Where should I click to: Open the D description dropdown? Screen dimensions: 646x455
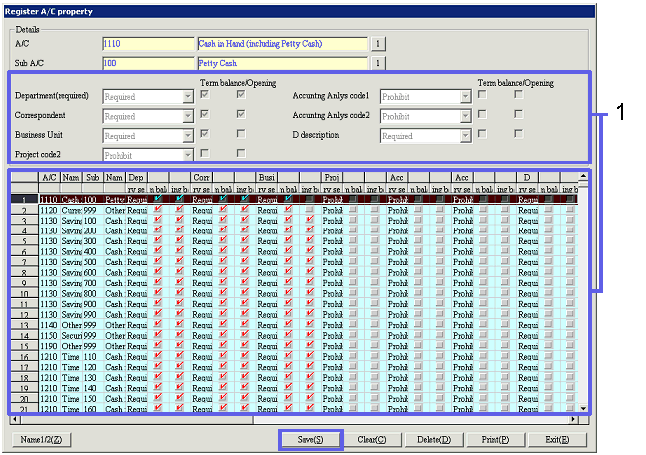[x=466, y=136]
